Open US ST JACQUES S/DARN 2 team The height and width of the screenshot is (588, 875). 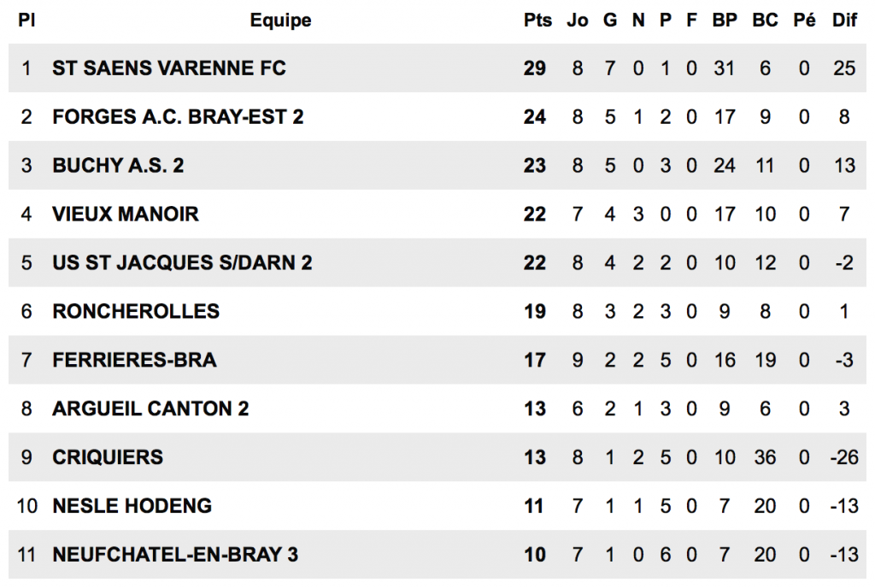(x=182, y=262)
